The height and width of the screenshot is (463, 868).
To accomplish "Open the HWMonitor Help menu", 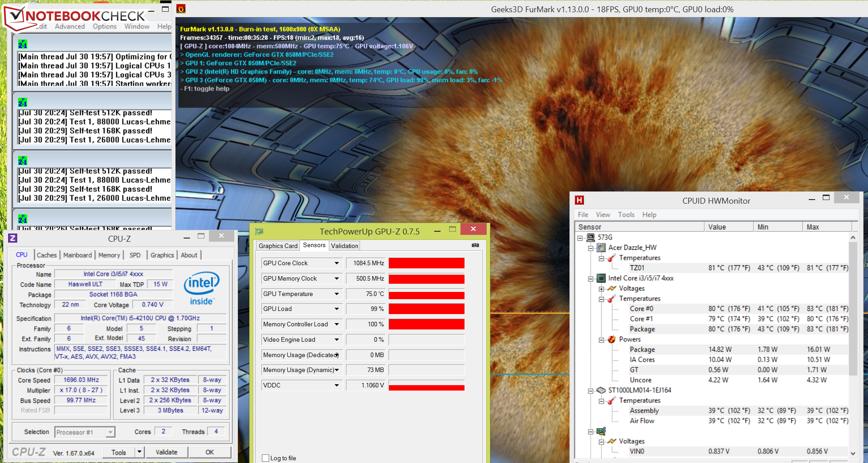I will pos(649,215).
